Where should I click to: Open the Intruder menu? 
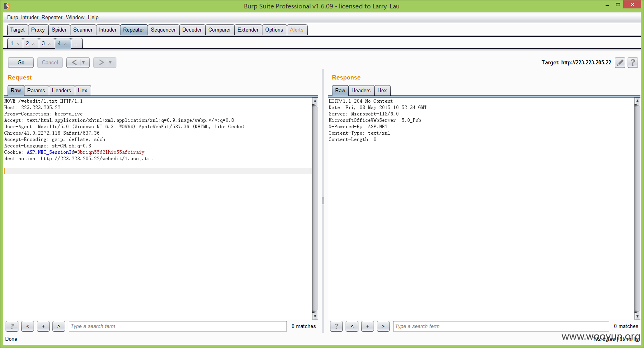tap(30, 18)
